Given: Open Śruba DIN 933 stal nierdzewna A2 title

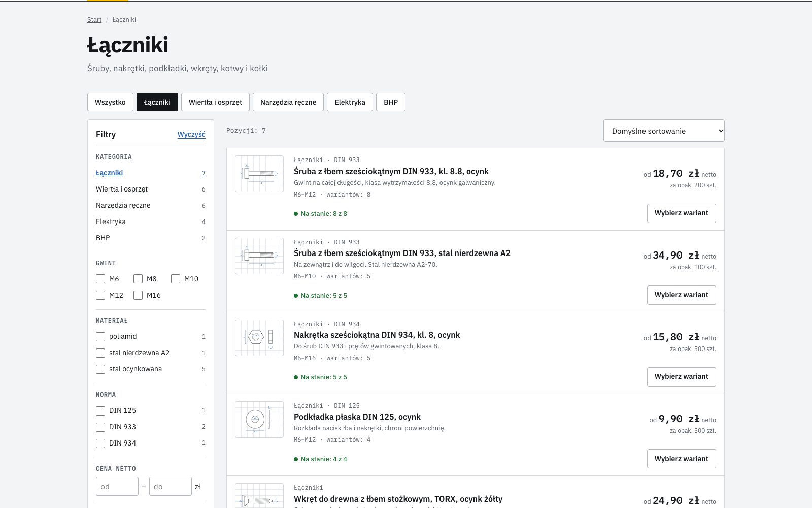Looking at the screenshot, I should (x=402, y=253).
